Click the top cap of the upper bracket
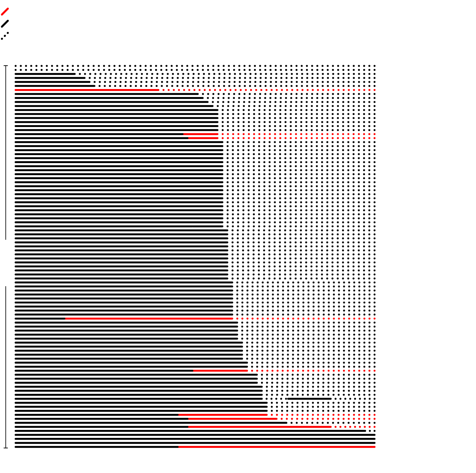Image resolution: width=476 pixels, height=473 pixels. 6,66
